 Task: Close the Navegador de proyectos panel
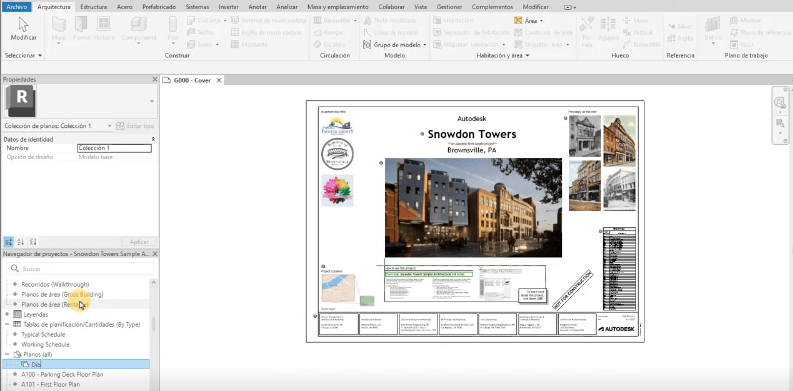pyautogui.click(x=155, y=254)
